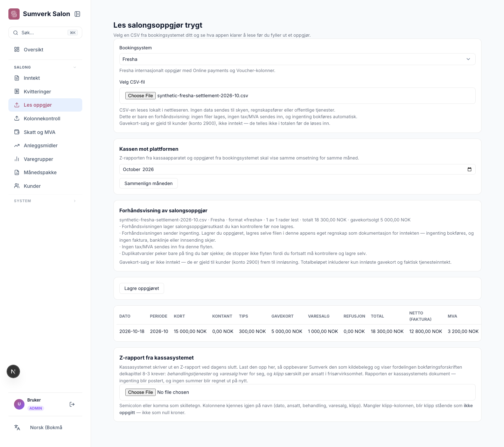This screenshot has width=504, height=447.
Task: Go to Inntekt page
Action: [x=45, y=78]
